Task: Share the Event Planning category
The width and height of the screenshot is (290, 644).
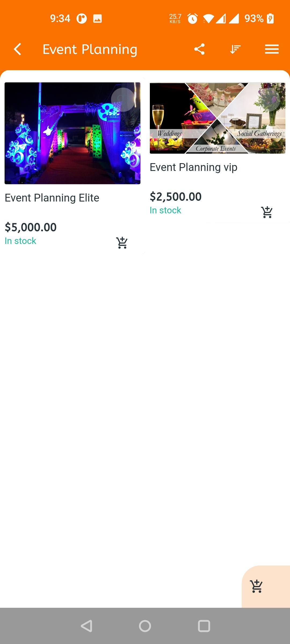Action: [x=199, y=49]
